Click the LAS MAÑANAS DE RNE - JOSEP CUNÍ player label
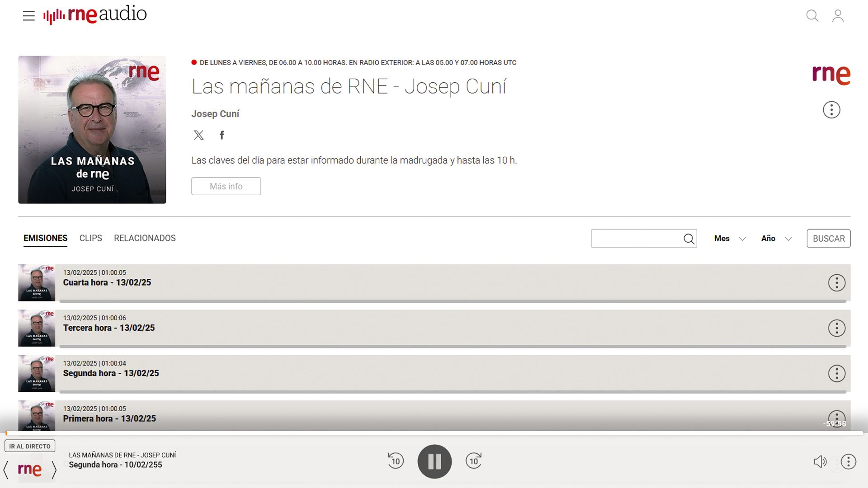 pos(123,455)
